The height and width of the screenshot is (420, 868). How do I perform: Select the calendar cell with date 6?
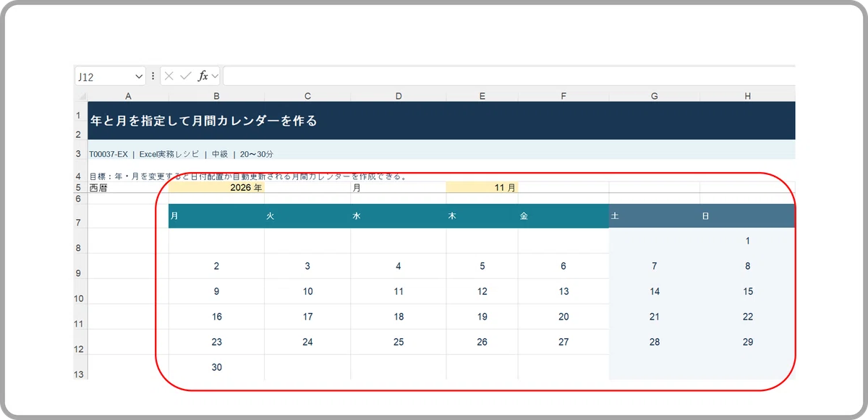point(563,266)
